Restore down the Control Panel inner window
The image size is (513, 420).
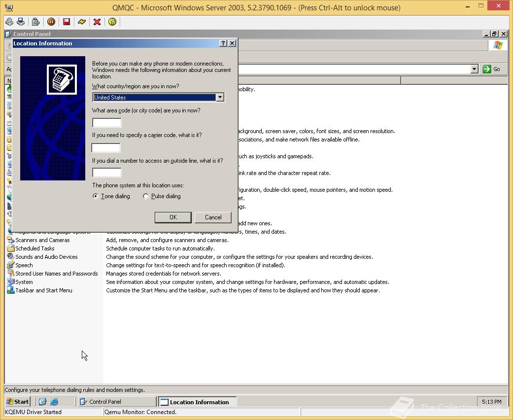(494, 34)
